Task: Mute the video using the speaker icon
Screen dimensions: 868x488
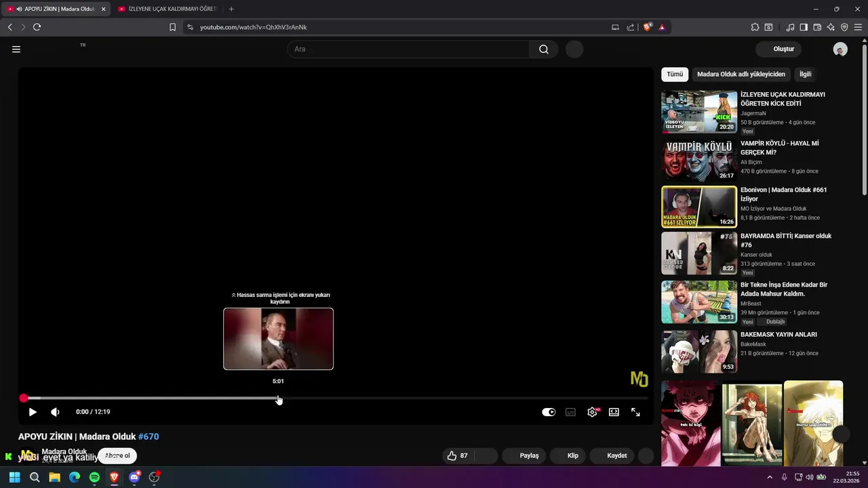Action: pyautogui.click(x=55, y=411)
